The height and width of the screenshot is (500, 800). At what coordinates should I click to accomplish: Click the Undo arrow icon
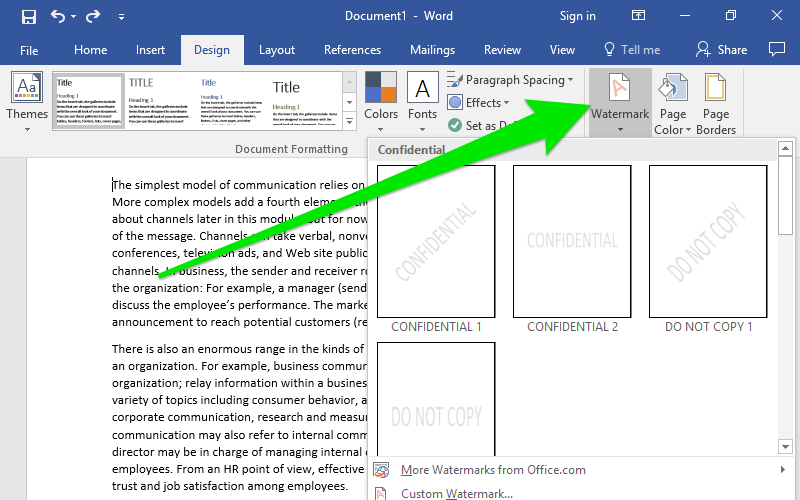pos(57,16)
